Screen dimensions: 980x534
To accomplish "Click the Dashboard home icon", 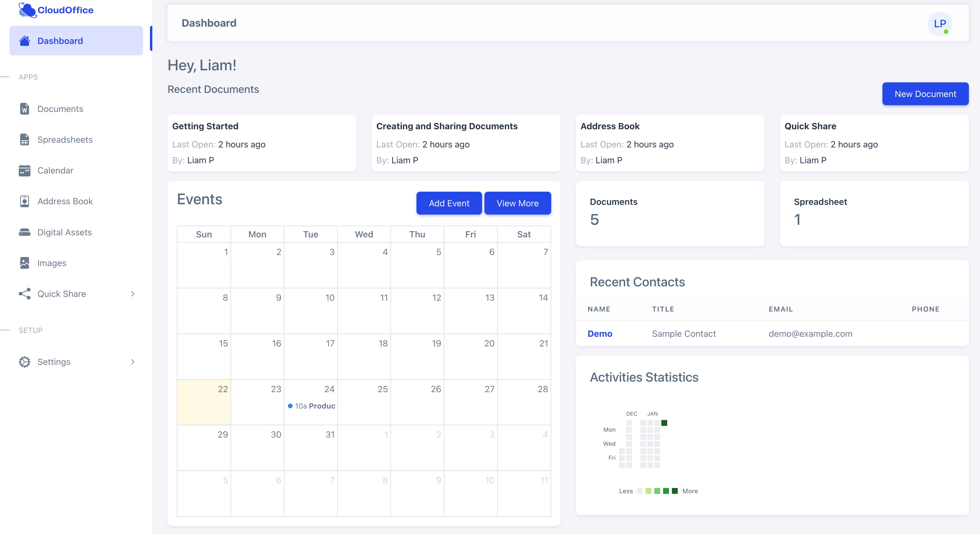I will click(25, 41).
